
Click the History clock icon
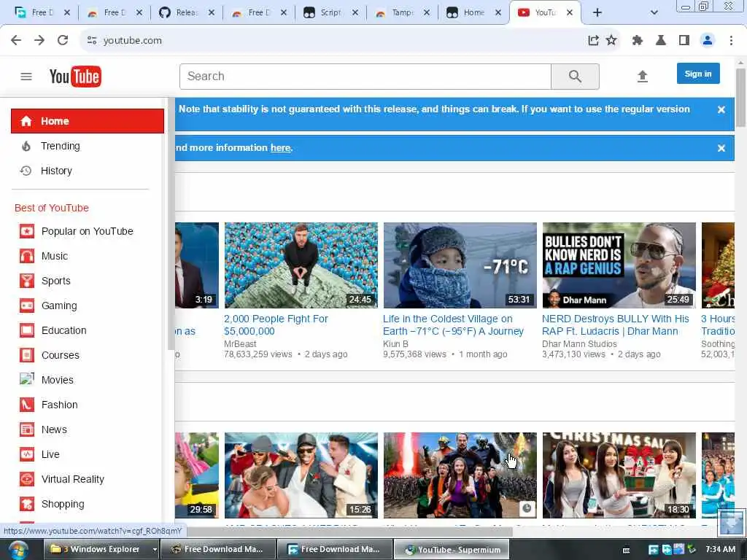pos(26,171)
